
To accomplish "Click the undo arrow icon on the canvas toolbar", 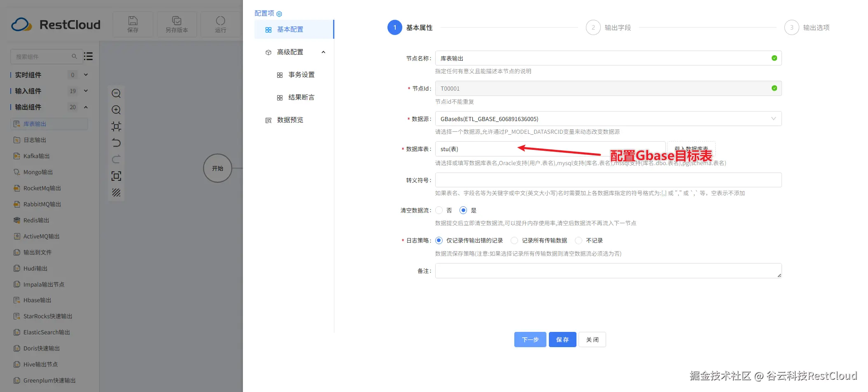I will point(116,143).
